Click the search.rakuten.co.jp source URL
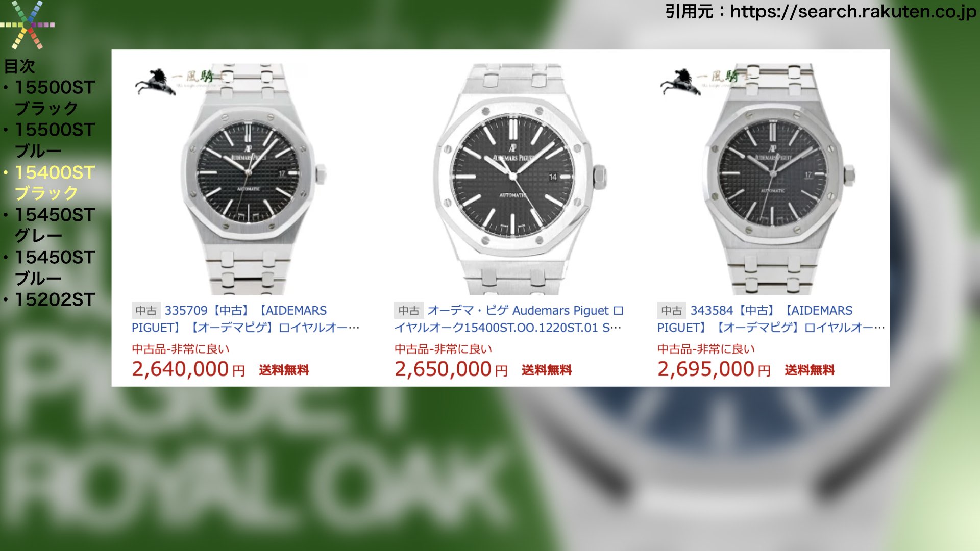The width and height of the screenshot is (980, 551). tap(853, 11)
